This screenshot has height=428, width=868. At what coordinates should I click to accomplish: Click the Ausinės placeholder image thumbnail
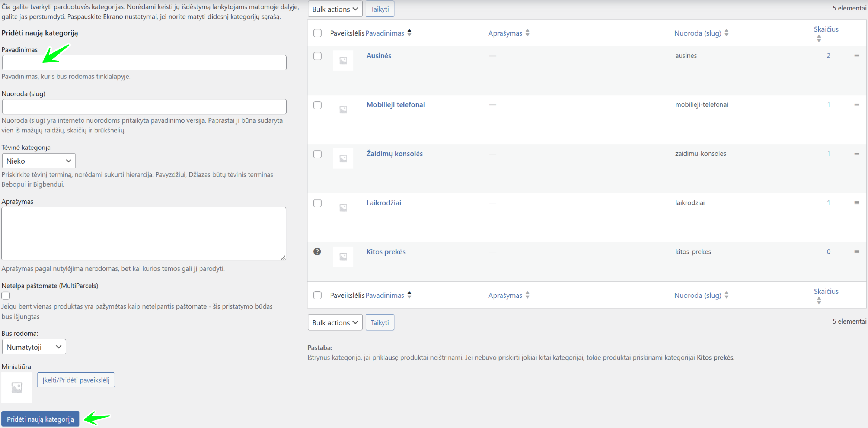(343, 61)
